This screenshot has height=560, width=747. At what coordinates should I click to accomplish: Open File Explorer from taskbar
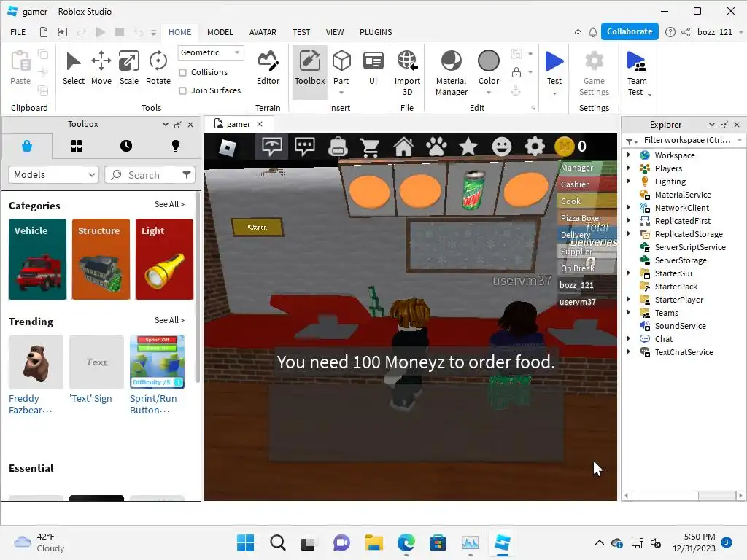click(x=374, y=542)
